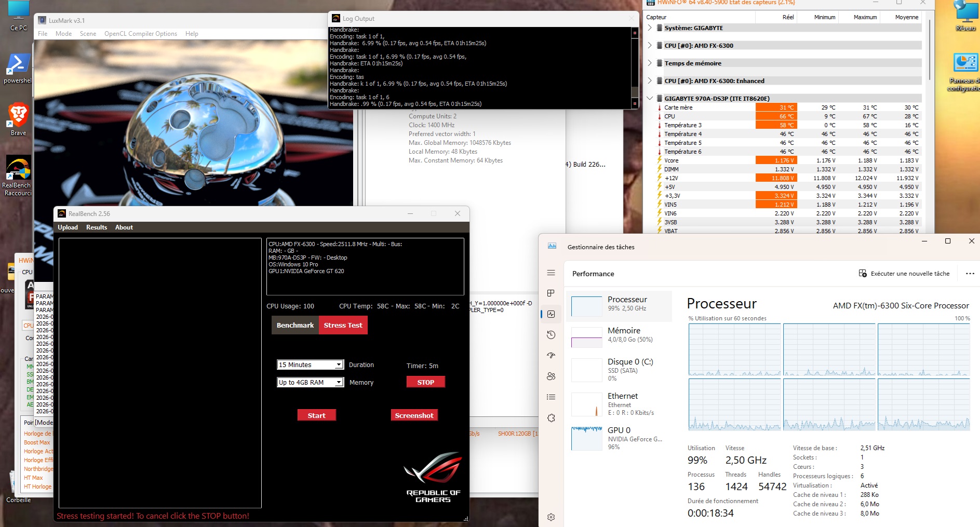Open the Upload menu in RealBench
This screenshot has height=527, width=980.
point(68,227)
